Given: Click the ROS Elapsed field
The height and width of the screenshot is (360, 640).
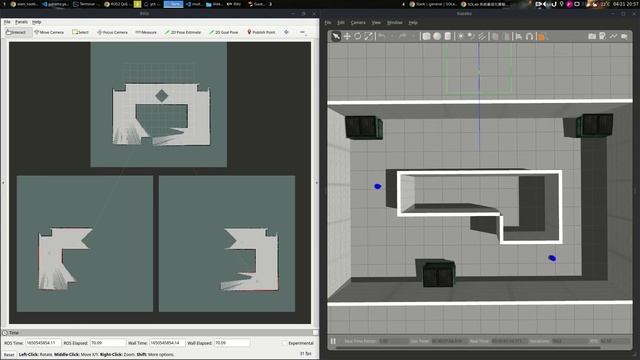Looking at the screenshot, I should 107,343.
